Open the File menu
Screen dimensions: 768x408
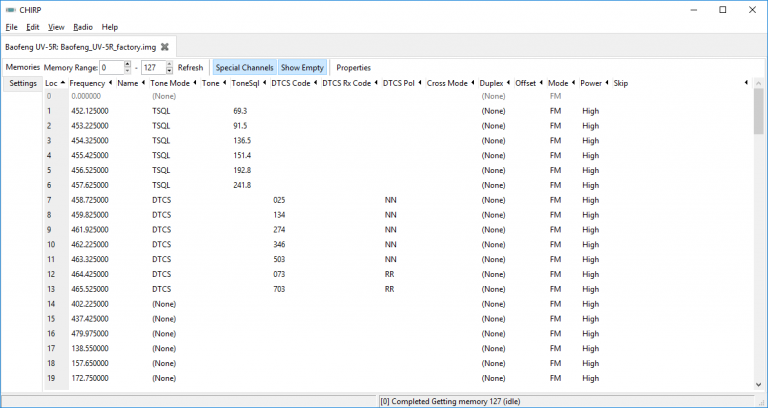tap(11, 27)
